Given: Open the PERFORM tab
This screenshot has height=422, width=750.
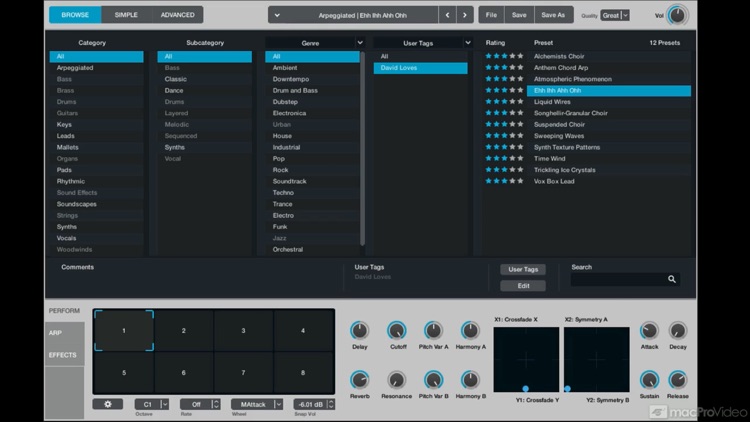Looking at the screenshot, I should coord(64,311).
